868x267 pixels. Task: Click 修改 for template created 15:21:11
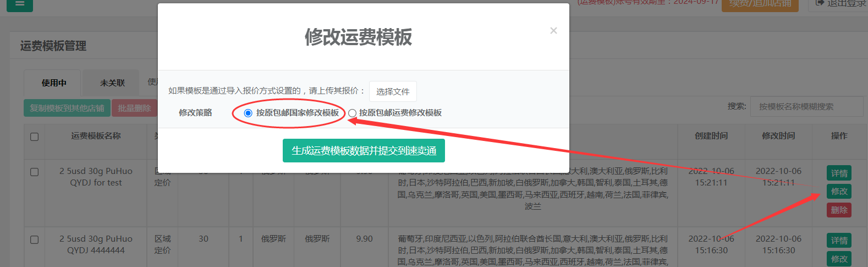tap(839, 192)
